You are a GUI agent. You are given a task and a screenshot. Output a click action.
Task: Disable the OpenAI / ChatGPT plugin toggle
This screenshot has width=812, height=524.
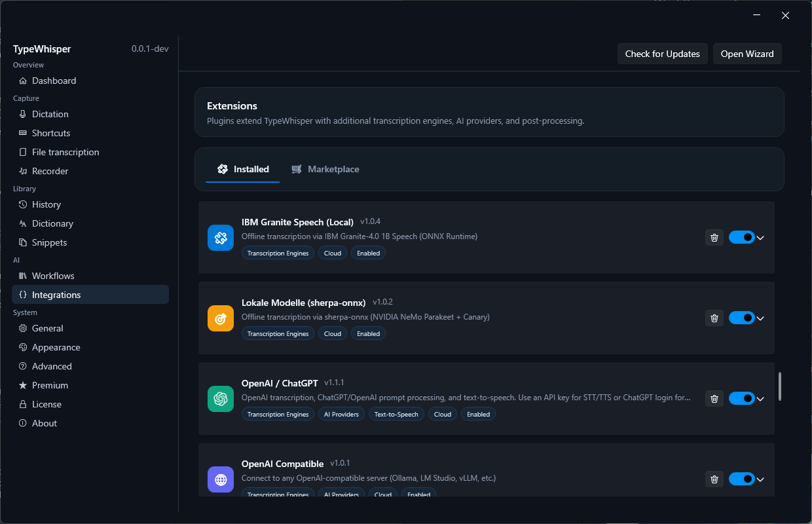point(742,398)
